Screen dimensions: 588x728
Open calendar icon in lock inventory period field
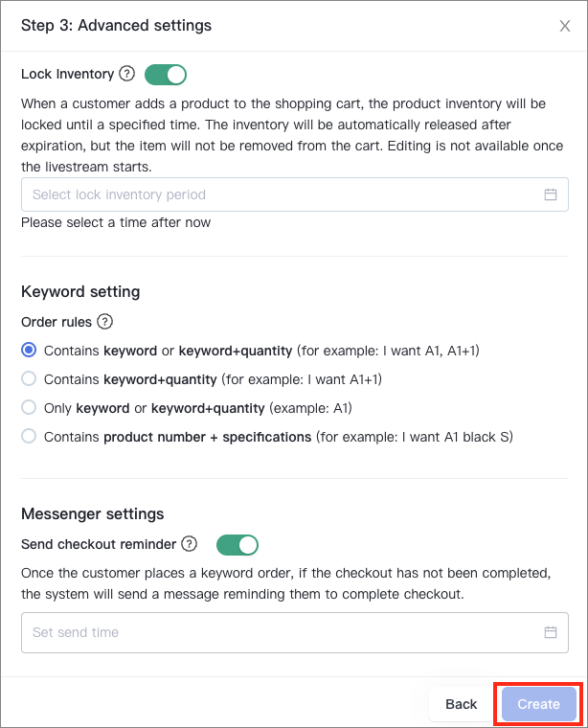tap(551, 194)
